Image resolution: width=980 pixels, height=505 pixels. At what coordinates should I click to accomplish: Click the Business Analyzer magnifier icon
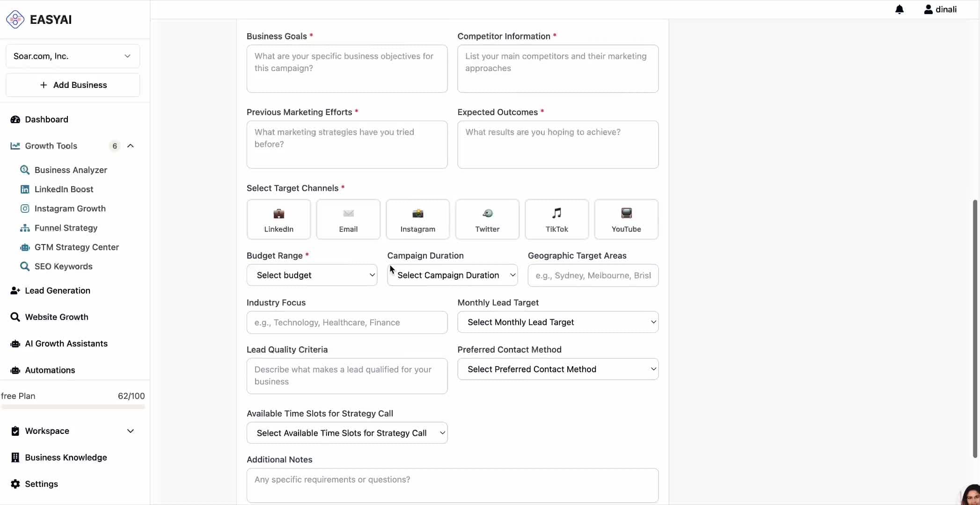(x=25, y=170)
